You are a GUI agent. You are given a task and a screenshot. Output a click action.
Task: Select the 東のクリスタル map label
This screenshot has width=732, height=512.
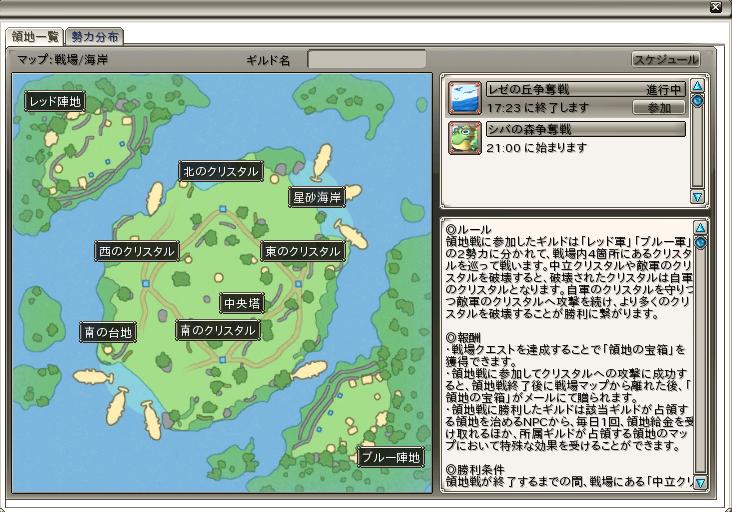(303, 251)
